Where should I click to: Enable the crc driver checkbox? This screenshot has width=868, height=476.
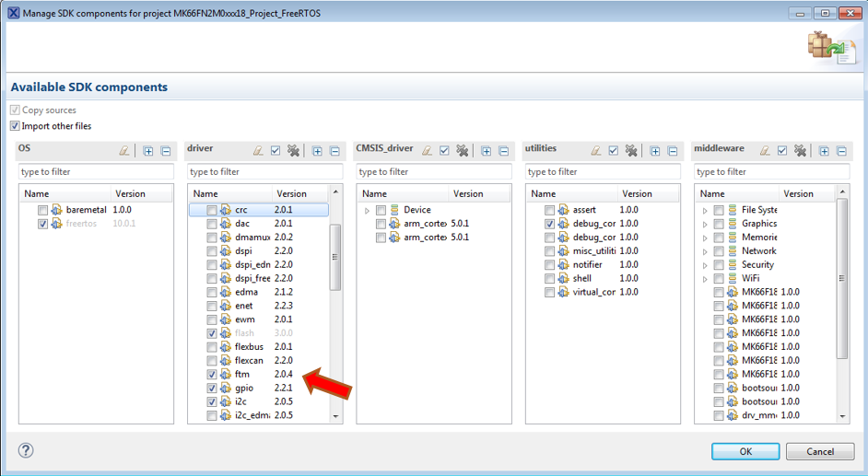(211, 210)
